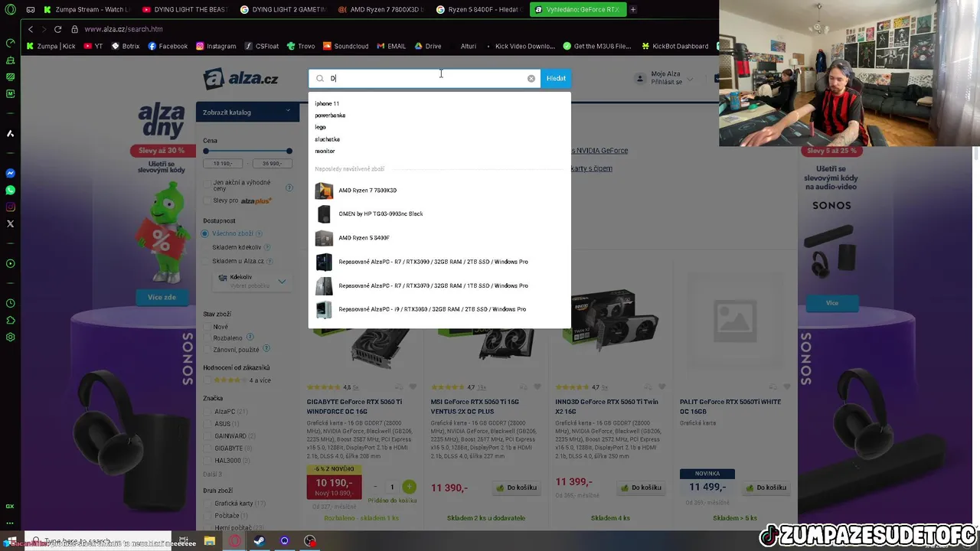
Task: Open extensions cube in Opera sidebar
Action: [10, 320]
